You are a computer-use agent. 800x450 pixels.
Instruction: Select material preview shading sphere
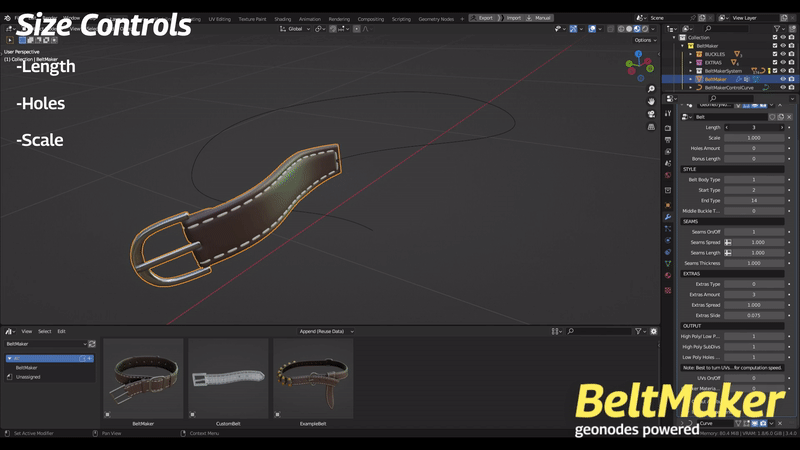click(637, 29)
